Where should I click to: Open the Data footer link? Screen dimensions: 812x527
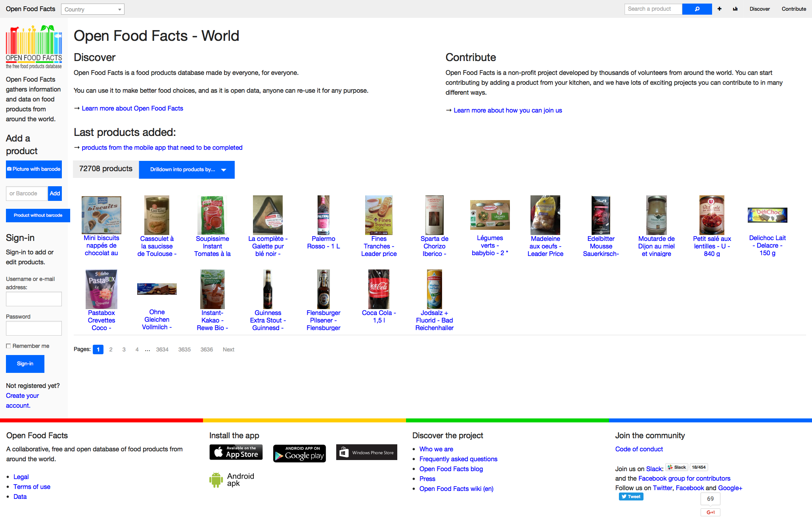pos(20,496)
